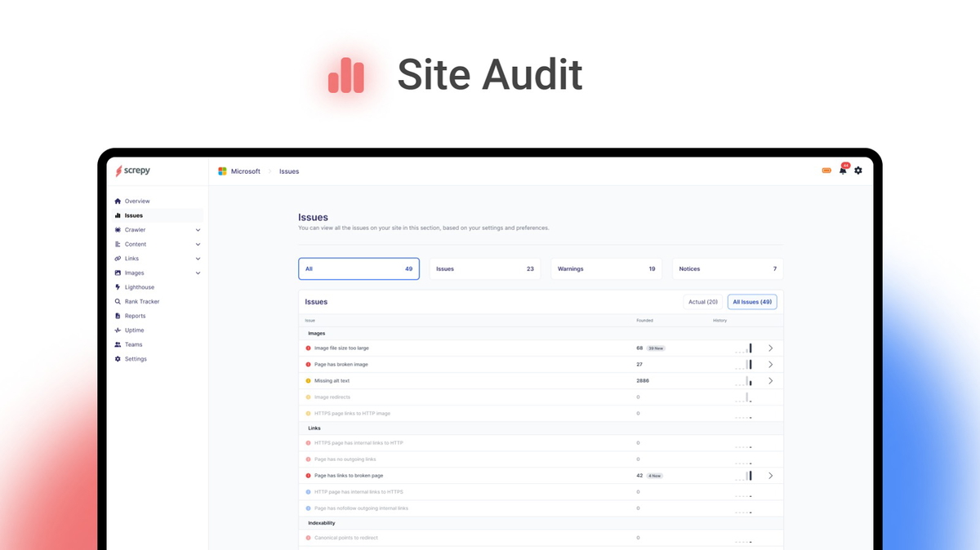
Task: Switch to the Warnings filter tab
Action: [606, 268]
